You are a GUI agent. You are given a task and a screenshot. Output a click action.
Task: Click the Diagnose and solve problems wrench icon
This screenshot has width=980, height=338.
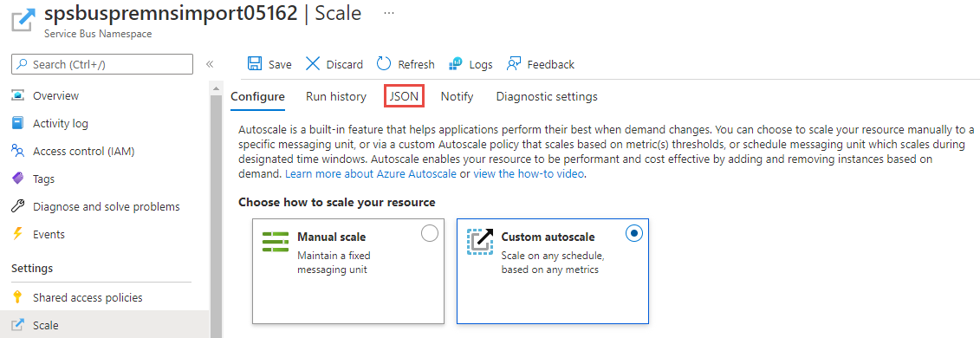(18, 206)
